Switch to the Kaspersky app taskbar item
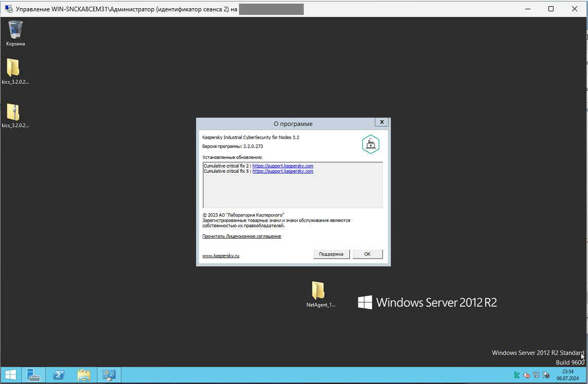Viewport: 588px width, 384px height. (109, 375)
